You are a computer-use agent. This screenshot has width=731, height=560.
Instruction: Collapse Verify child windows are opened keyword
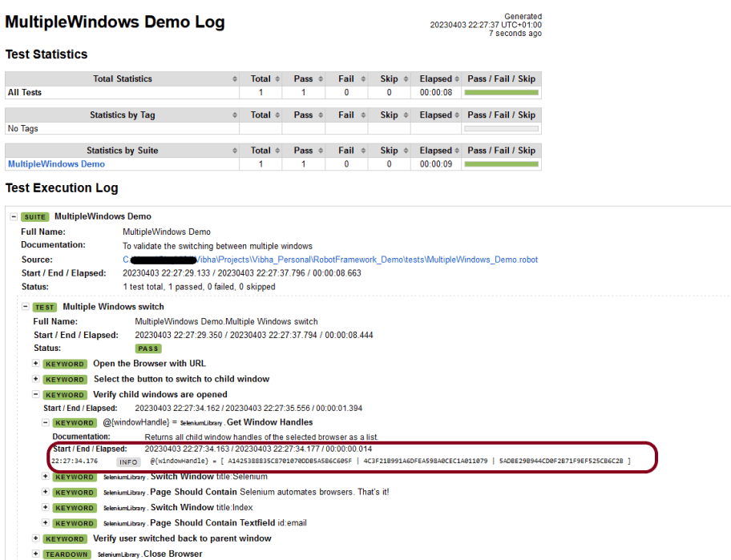[36, 395]
